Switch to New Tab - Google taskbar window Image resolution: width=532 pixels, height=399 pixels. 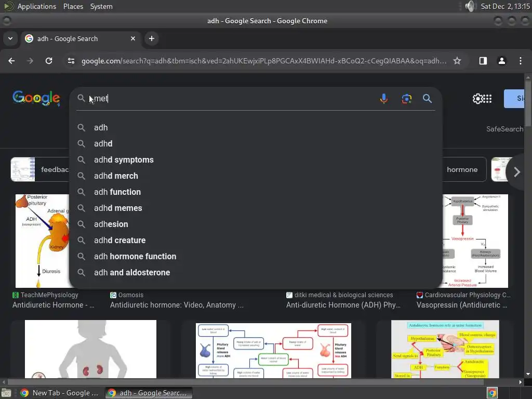point(60,393)
